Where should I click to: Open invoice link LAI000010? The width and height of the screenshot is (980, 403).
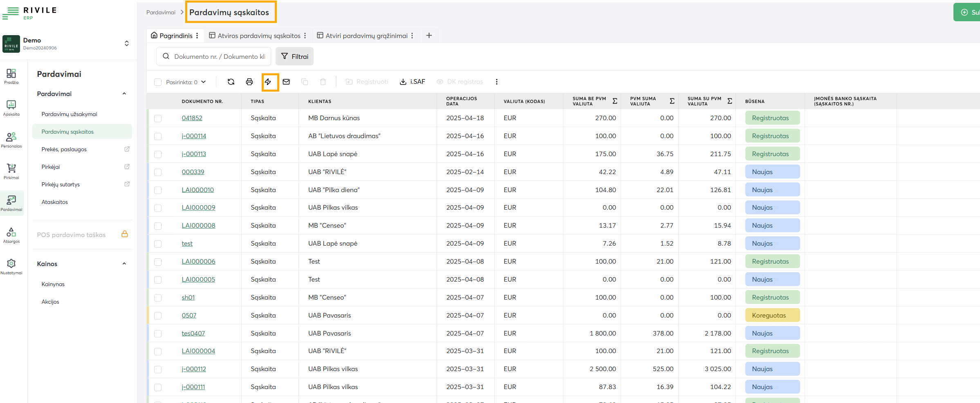coord(198,190)
